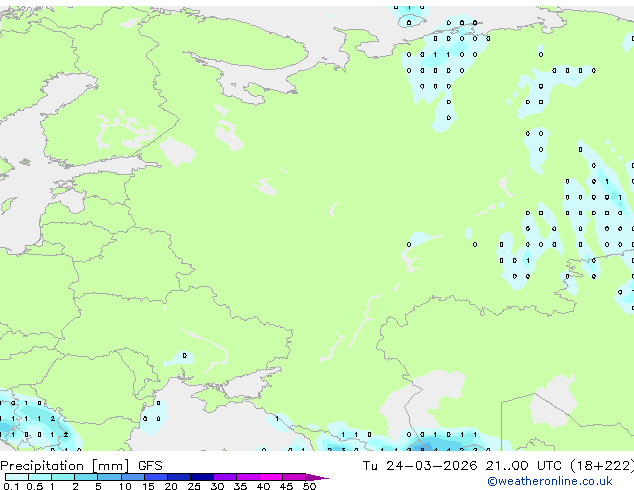This screenshot has height=490, width=634.
Task: Select the dark blue swatch between 20 and 25
Action: coord(179,477)
